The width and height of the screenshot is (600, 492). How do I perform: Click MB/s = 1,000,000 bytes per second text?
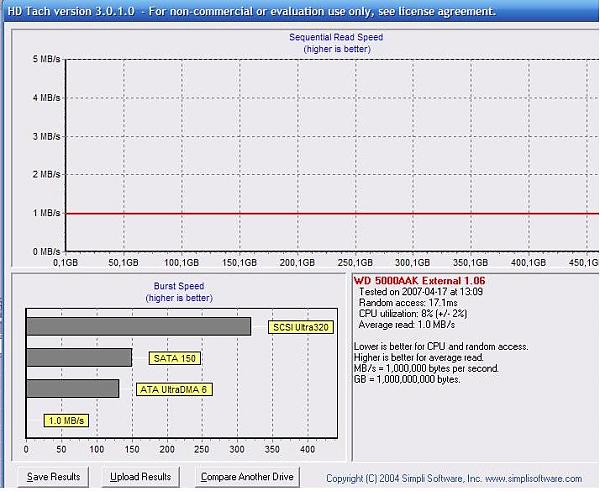(x=426, y=368)
